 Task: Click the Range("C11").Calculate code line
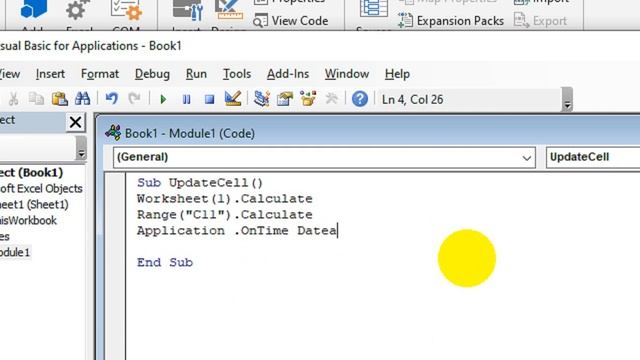pos(225,215)
